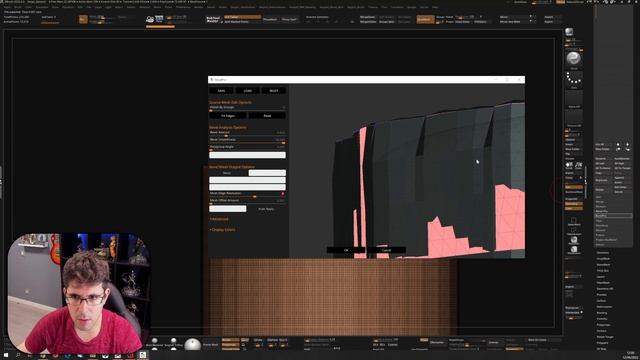Open the stroke type dots thumbnail
This screenshot has width=640, height=360.
(574, 79)
